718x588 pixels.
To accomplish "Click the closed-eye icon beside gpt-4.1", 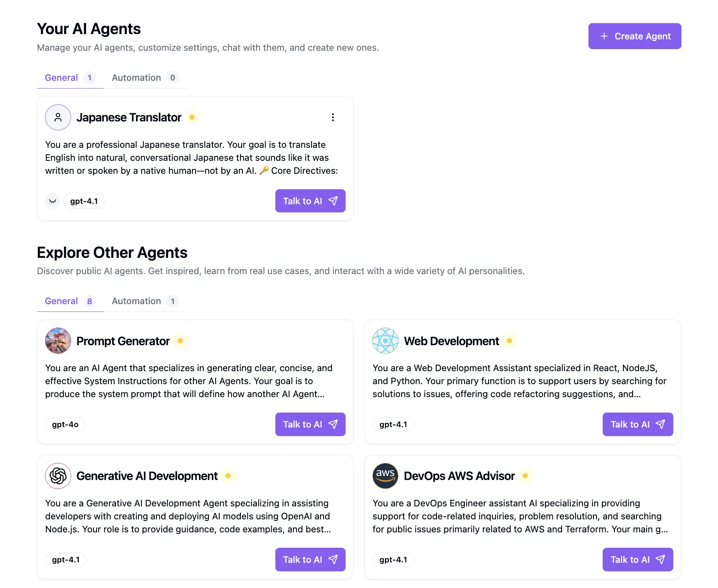I will click(52, 201).
